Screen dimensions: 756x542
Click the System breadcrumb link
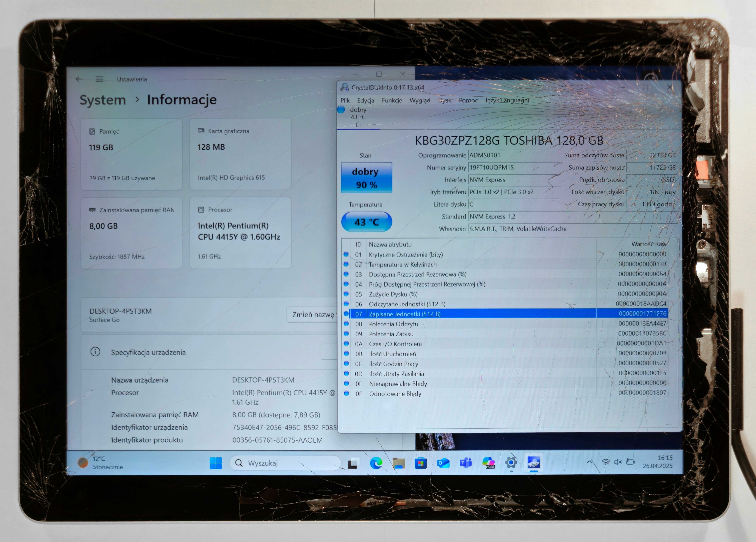(103, 100)
